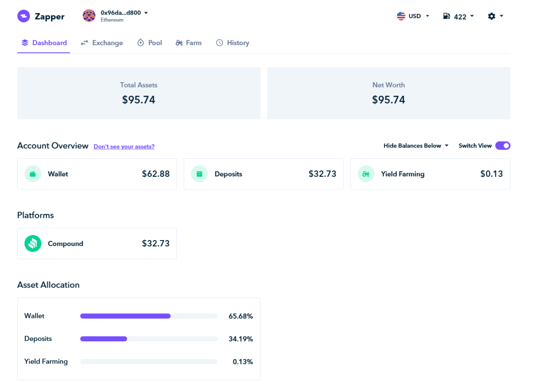
Task: Click the Zapper logo icon
Action: pyautogui.click(x=24, y=16)
